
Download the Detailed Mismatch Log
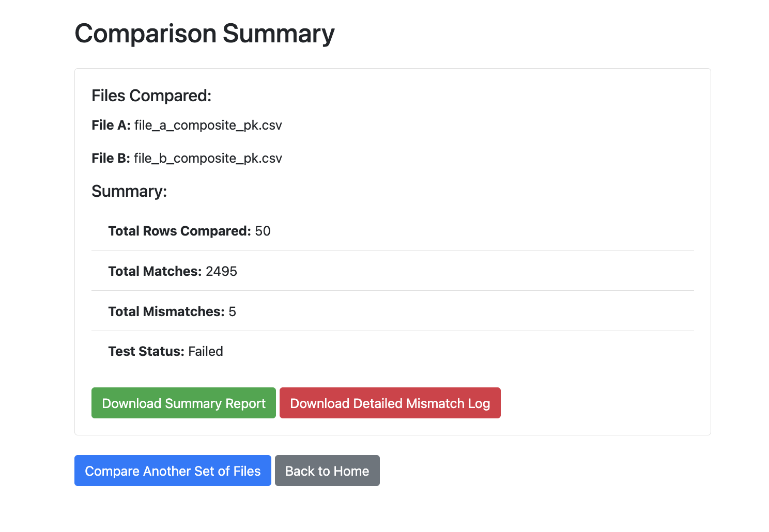[390, 403]
